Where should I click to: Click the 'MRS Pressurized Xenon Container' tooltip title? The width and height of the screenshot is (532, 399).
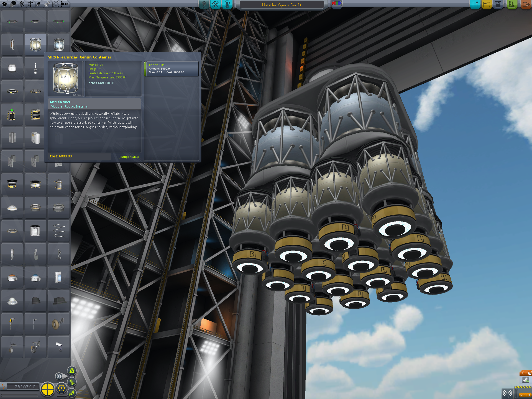coord(79,57)
